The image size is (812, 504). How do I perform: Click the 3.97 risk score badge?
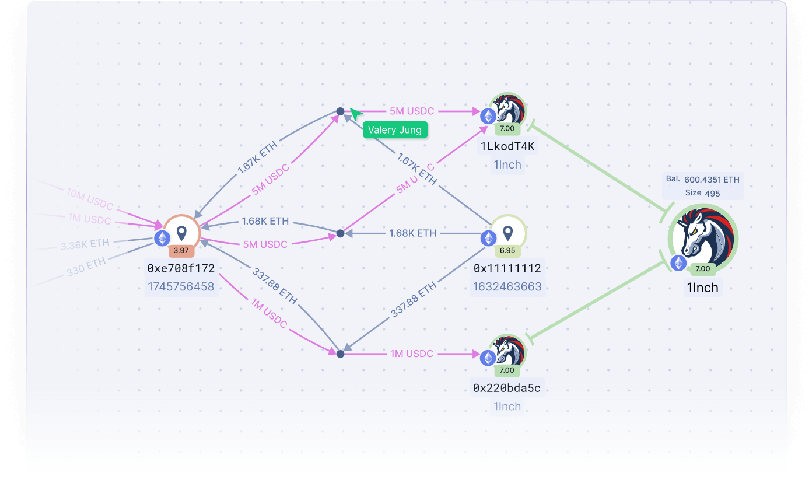coord(181,251)
